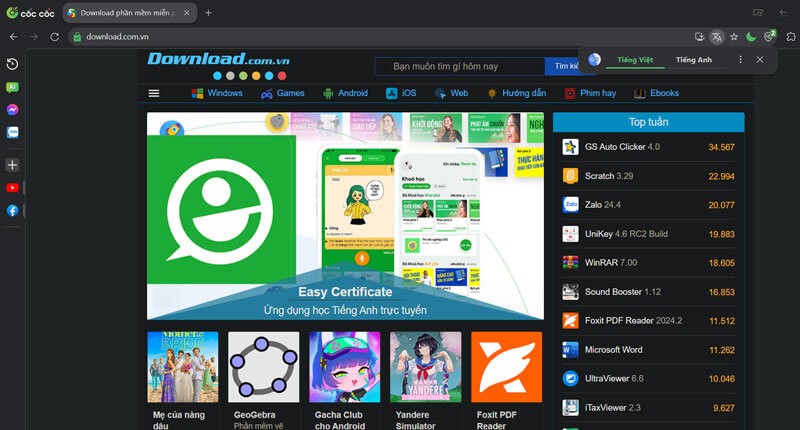The width and height of the screenshot is (800, 430).
Task: Open YouTube from the sidebar
Action: click(x=13, y=187)
